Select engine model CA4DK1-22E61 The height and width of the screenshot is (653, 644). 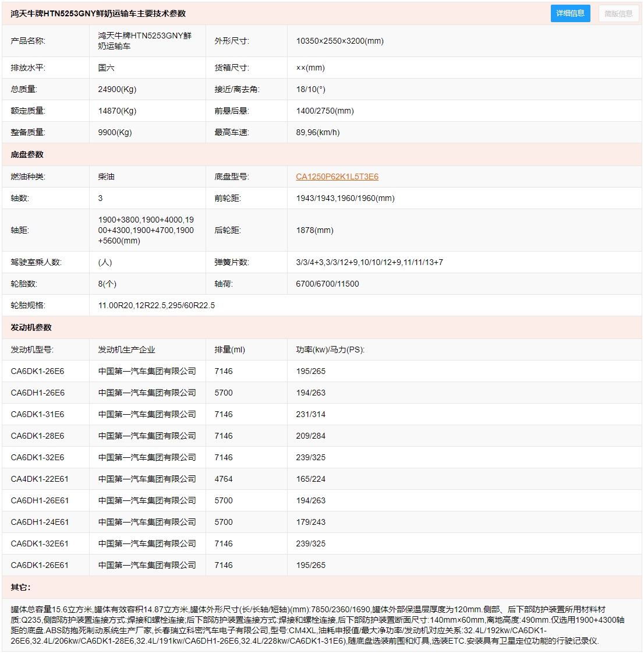(40, 479)
